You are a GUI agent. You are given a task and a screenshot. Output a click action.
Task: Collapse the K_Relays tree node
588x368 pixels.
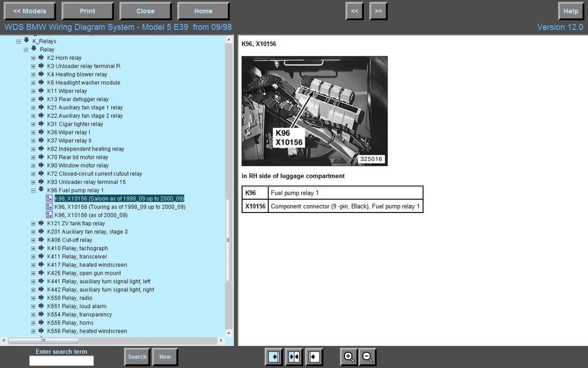coord(19,41)
